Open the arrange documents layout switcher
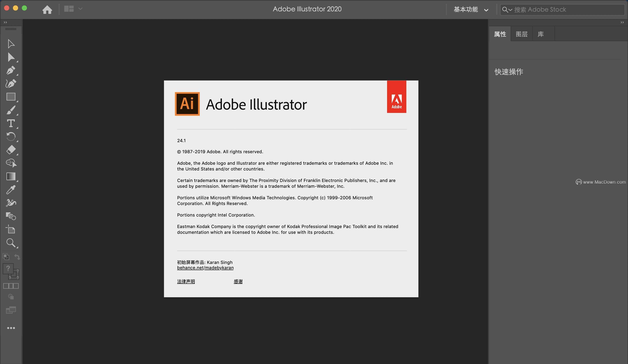Viewport: 628px width, 364px height. click(x=73, y=9)
